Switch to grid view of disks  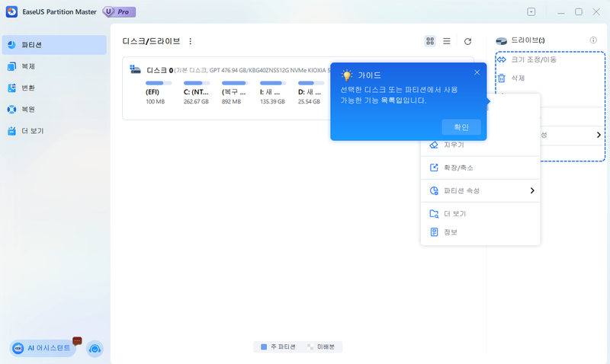pos(430,41)
